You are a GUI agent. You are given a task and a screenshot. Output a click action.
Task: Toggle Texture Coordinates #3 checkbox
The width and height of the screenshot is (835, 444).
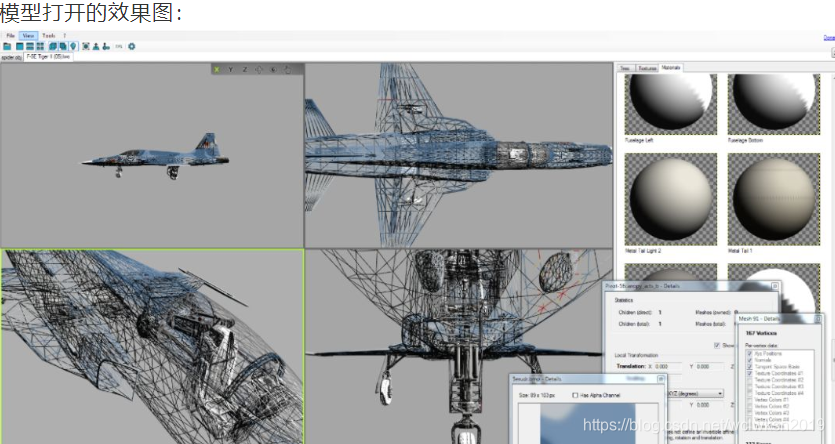pyautogui.click(x=750, y=387)
